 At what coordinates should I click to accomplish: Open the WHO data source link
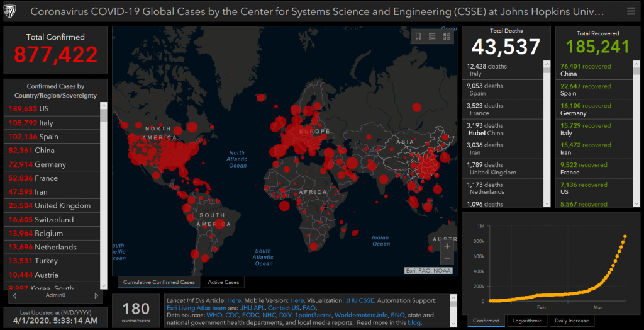pyautogui.click(x=214, y=315)
